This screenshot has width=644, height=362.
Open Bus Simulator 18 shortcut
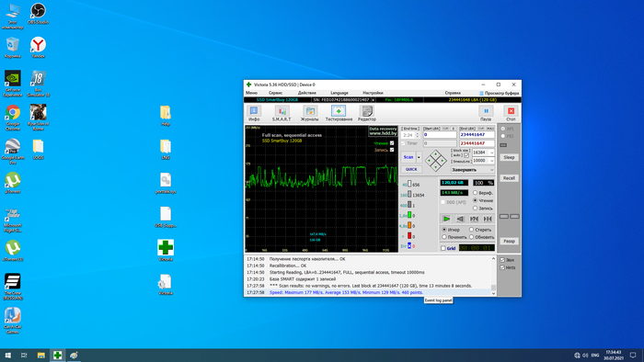[38, 84]
